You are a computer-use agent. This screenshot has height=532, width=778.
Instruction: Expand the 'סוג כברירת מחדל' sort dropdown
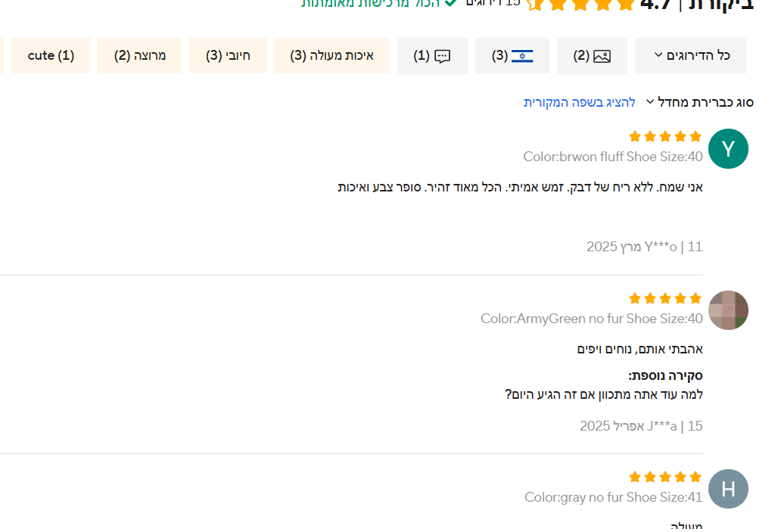click(x=699, y=102)
